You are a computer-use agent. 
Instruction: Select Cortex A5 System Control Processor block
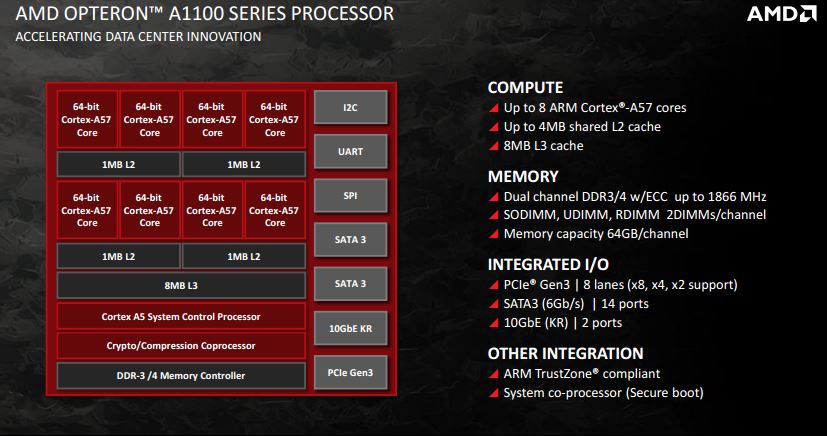[x=181, y=316]
